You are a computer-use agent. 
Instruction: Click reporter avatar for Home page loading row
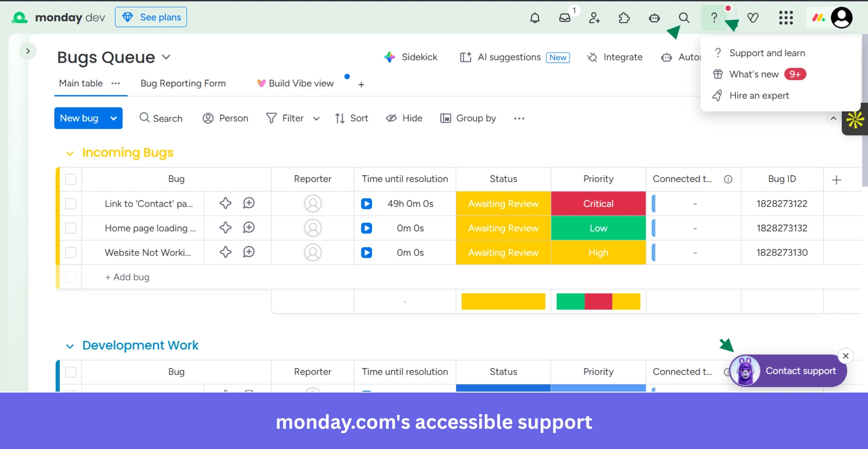(313, 228)
